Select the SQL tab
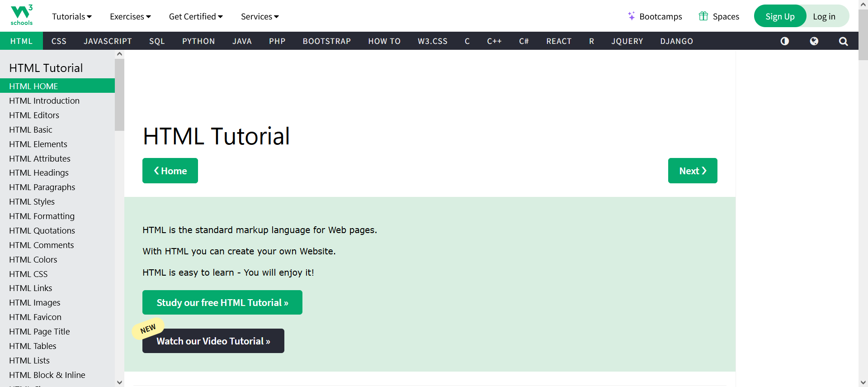Screen dimensions: 868x387 [x=157, y=41]
